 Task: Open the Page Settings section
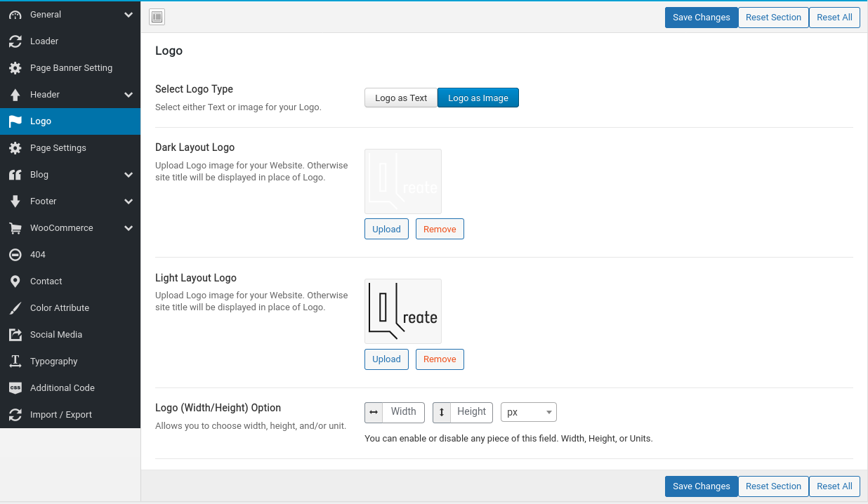70,148
